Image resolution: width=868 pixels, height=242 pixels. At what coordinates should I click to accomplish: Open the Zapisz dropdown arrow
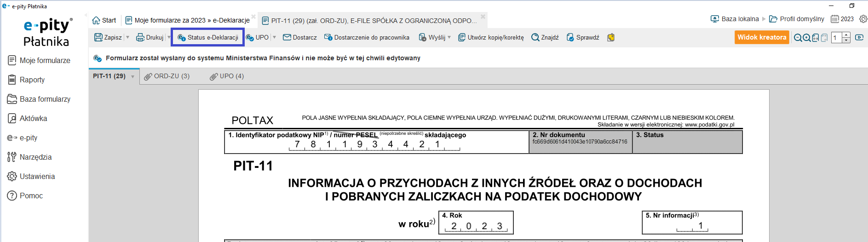point(128,37)
